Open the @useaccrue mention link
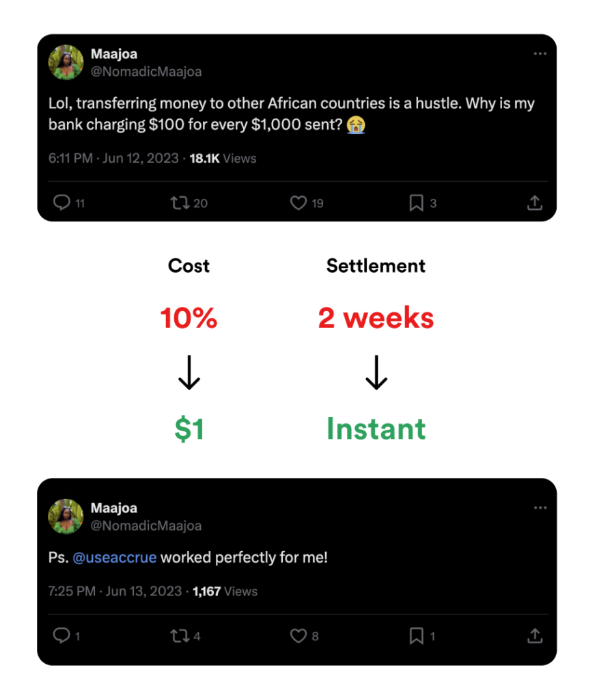The width and height of the screenshot is (595, 700). (x=115, y=558)
